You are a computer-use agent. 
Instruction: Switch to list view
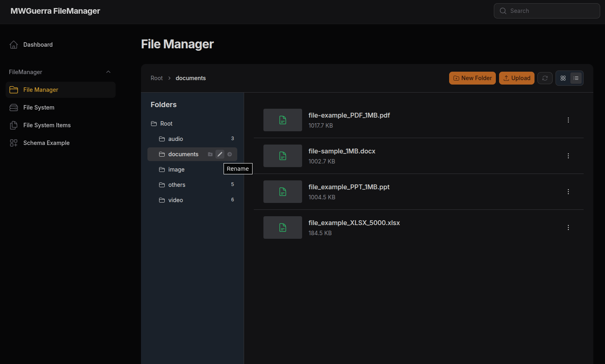coord(576,78)
